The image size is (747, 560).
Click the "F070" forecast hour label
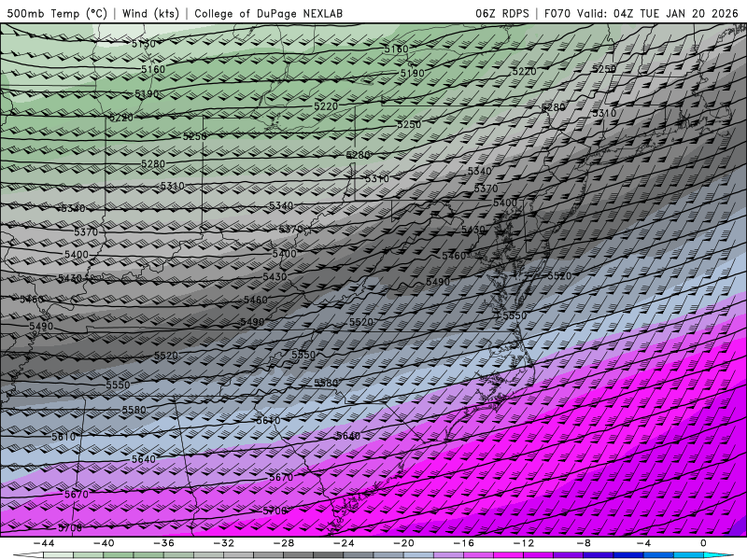[x=557, y=13]
